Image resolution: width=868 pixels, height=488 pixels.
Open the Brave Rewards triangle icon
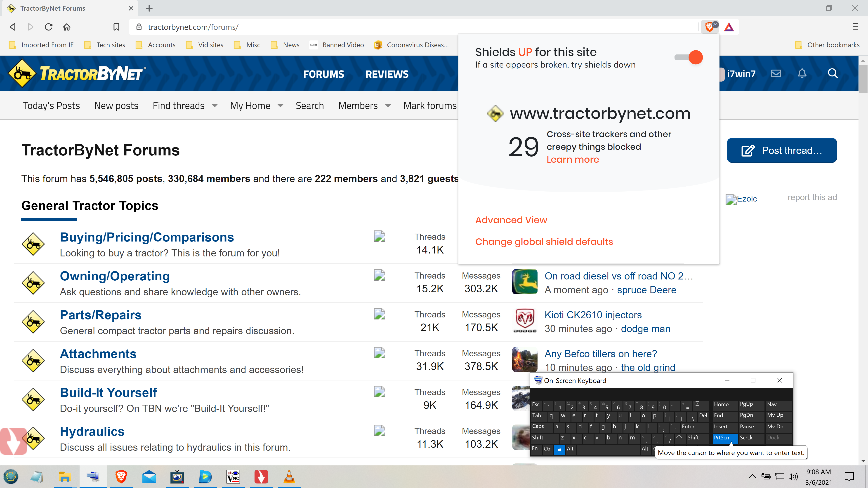coord(729,27)
